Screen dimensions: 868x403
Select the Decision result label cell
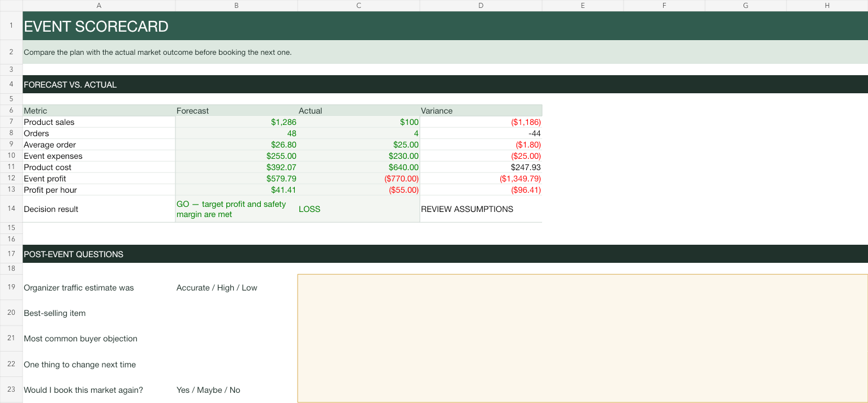click(x=99, y=209)
